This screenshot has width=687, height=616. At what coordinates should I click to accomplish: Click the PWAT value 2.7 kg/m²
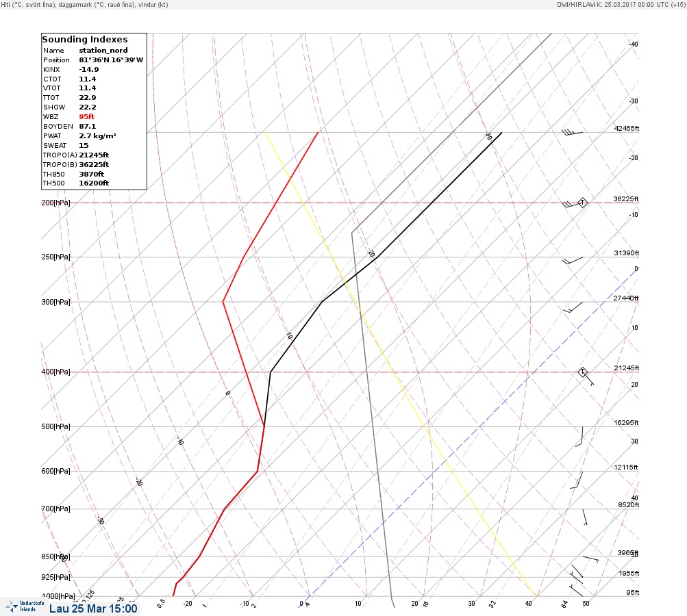coord(97,136)
